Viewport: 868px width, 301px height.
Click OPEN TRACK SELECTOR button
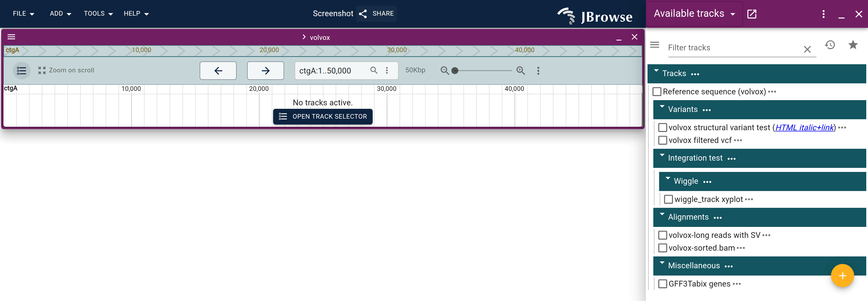pos(323,117)
